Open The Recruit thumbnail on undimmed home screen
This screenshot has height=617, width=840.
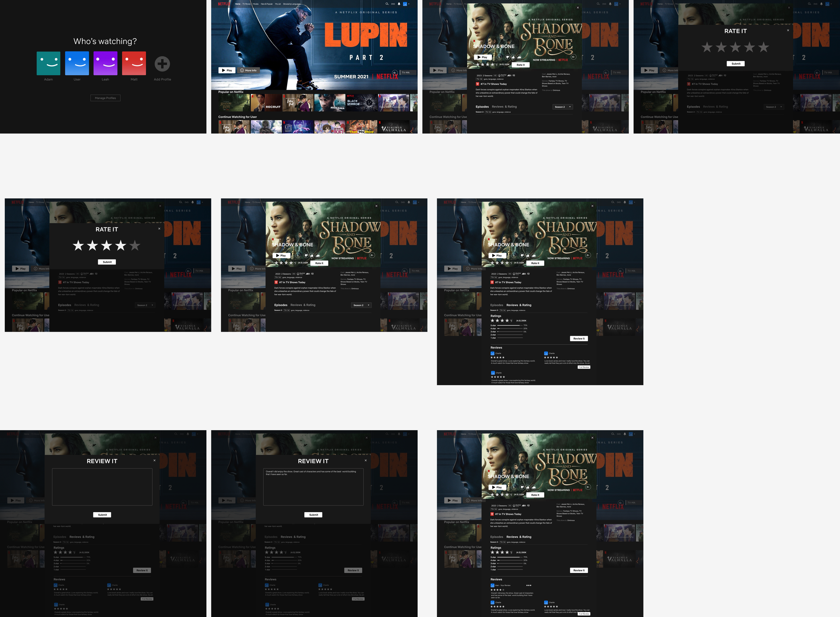(266, 103)
